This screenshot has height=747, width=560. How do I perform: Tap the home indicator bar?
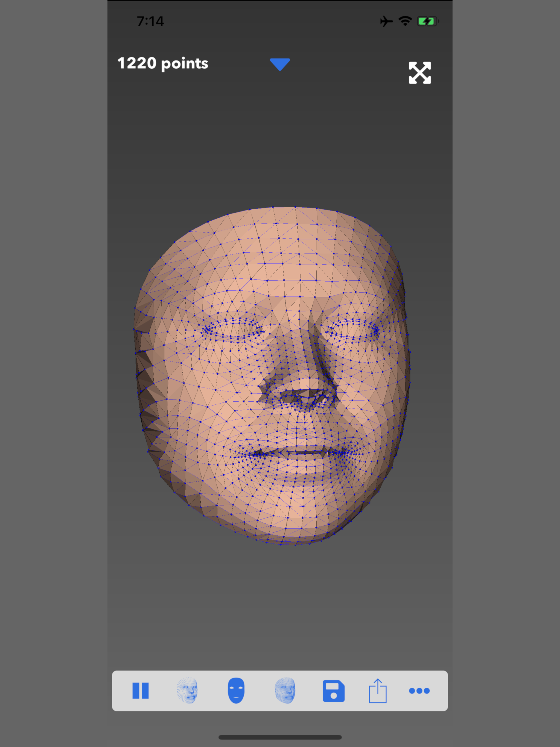(280, 737)
